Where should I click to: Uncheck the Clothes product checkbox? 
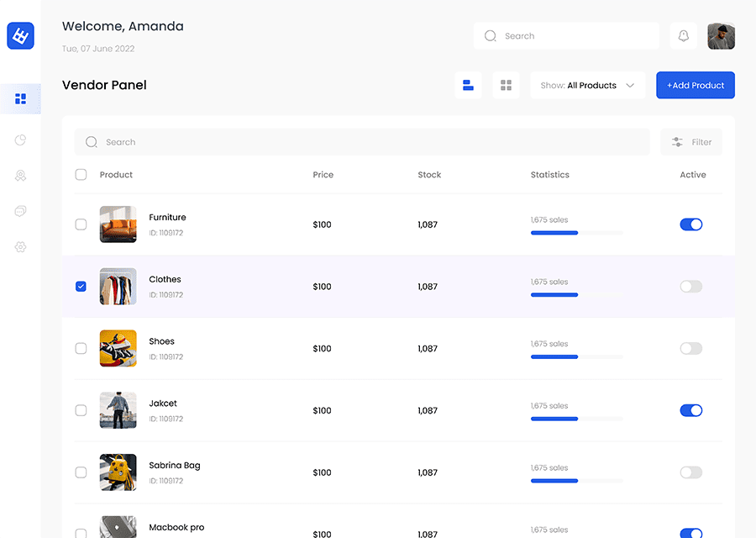coord(81,287)
